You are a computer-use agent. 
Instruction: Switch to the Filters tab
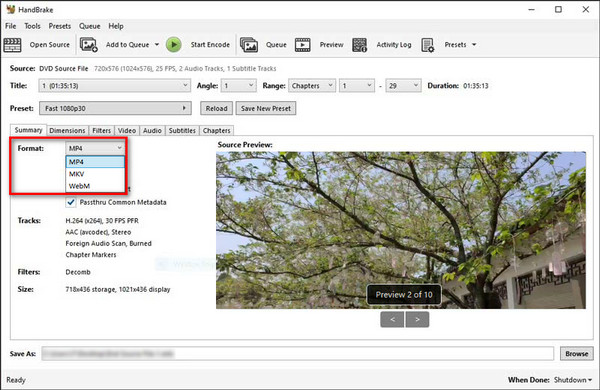pyautogui.click(x=101, y=131)
